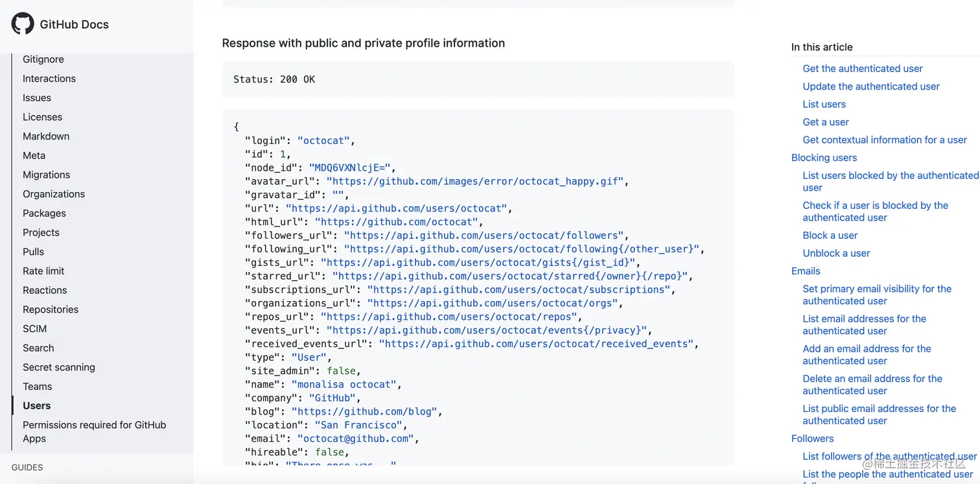The width and height of the screenshot is (980, 484).
Task: Open Add an email address link
Action: [867, 354]
